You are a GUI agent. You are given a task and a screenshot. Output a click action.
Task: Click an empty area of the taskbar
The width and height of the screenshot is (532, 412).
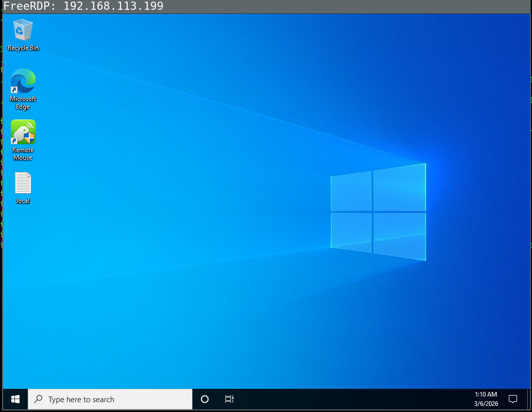(350, 399)
